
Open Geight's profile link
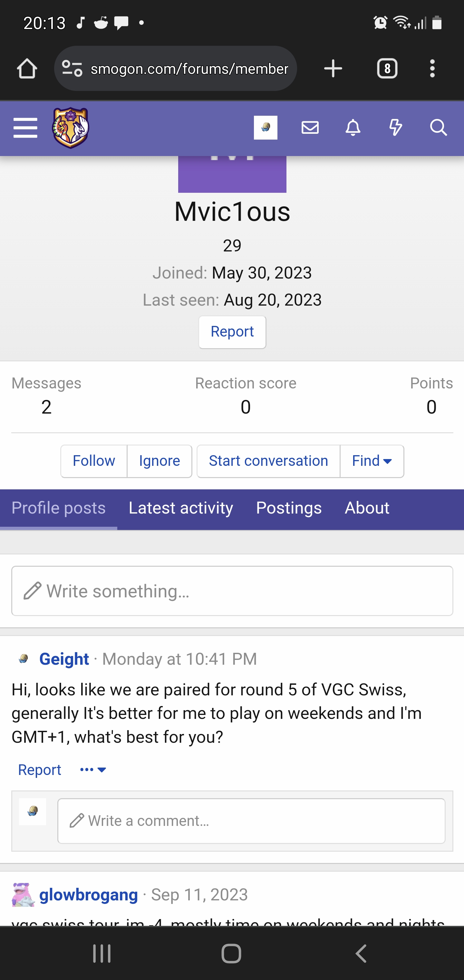click(x=64, y=659)
